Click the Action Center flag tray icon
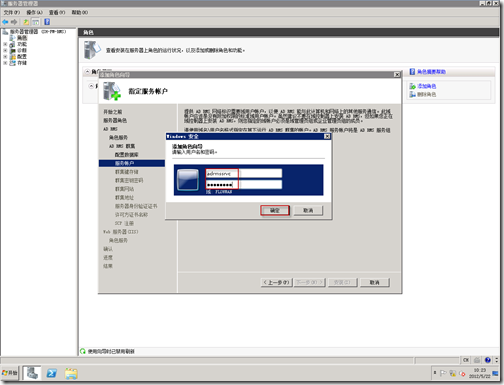This screenshot has height=385, width=504. pyautogui.click(x=443, y=373)
